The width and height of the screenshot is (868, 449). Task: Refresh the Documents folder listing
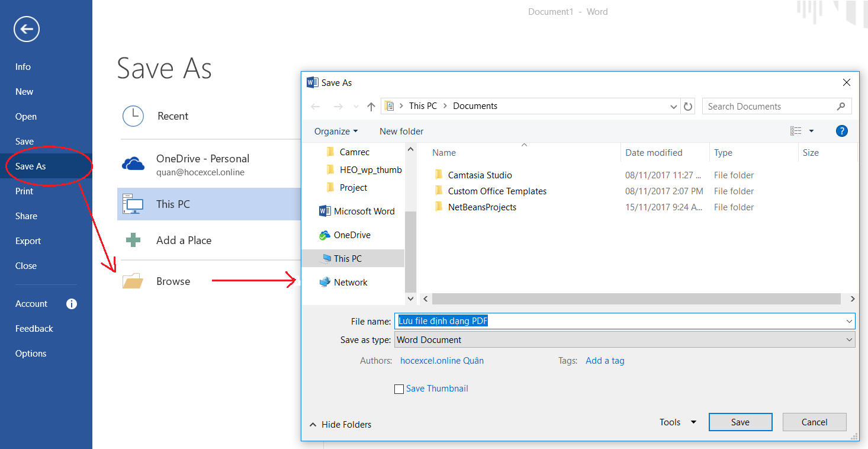pyautogui.click(x=688, y=107)
